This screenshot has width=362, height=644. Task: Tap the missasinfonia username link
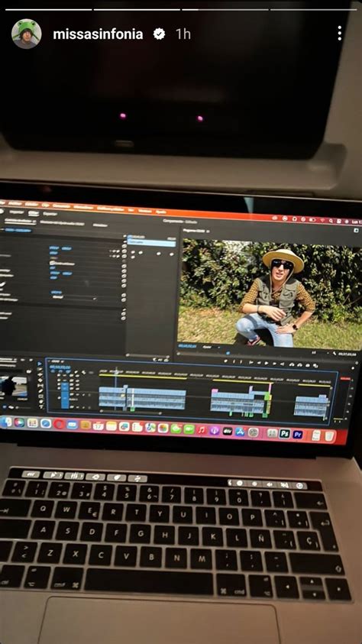[x=98, y=34]
